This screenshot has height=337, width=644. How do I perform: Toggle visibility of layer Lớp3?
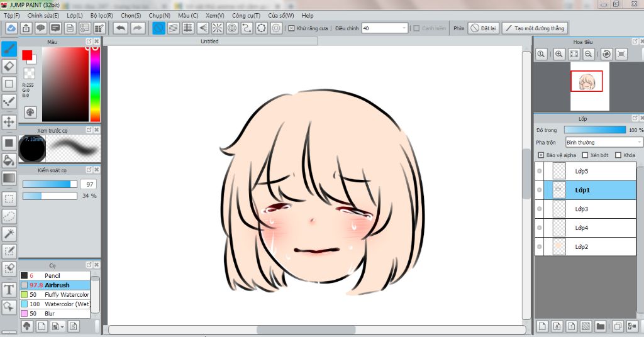tap(539, 209)
